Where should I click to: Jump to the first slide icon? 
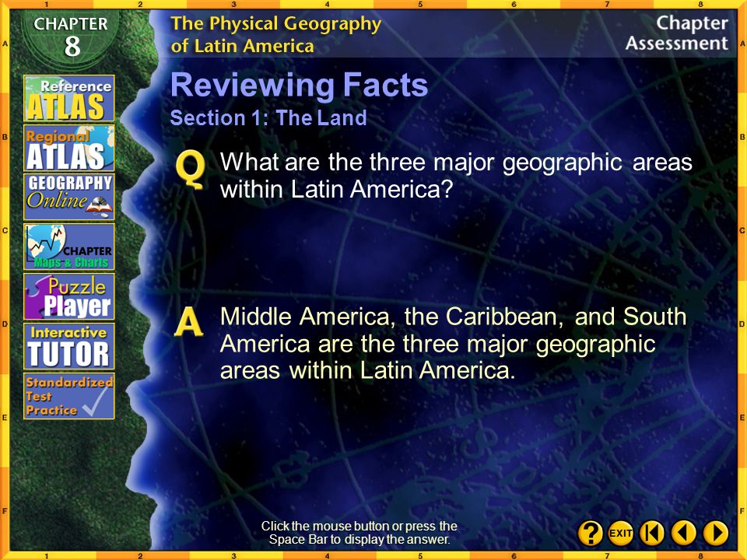point(652,532)
